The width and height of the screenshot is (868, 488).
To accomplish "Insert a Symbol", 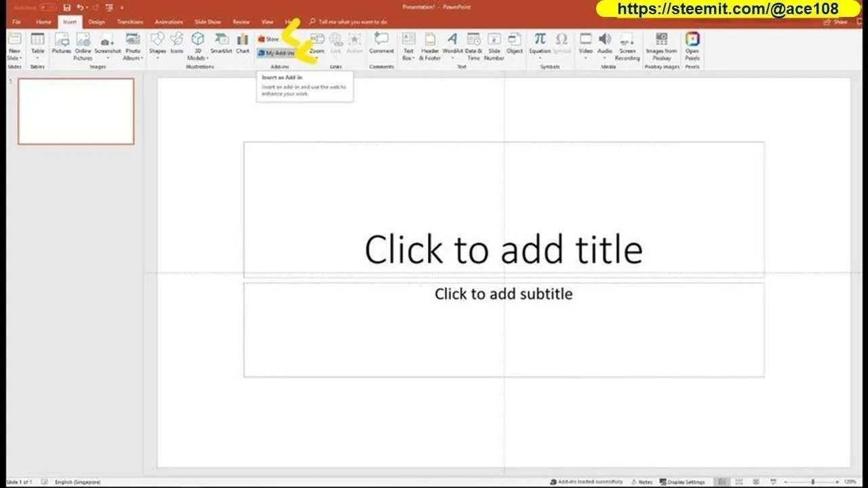I will coord(561,43).
